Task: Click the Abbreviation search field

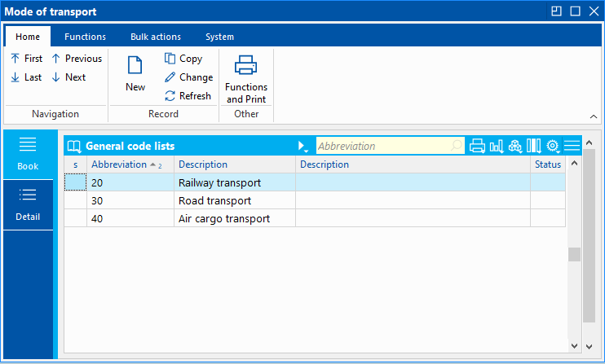Action: [382, 147]
